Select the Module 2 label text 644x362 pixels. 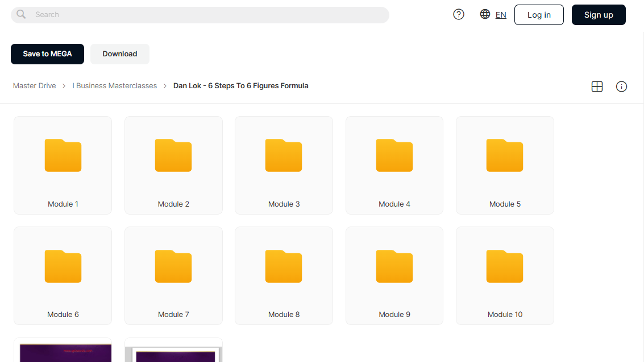[x=173, y=204]
